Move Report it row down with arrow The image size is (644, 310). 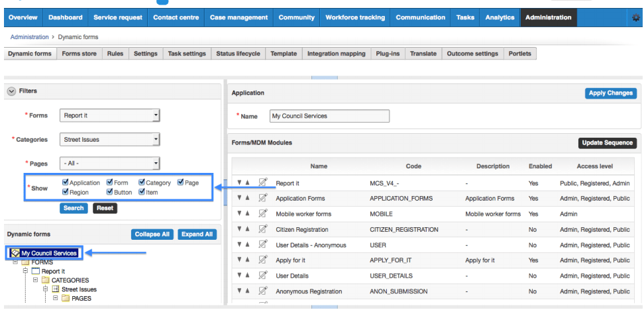tap(239, 183)
